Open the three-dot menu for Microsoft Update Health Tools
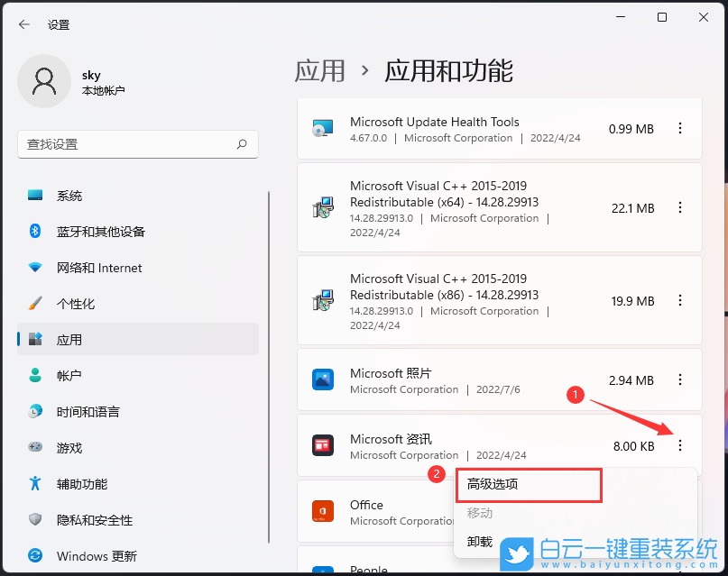 (679, 128)
